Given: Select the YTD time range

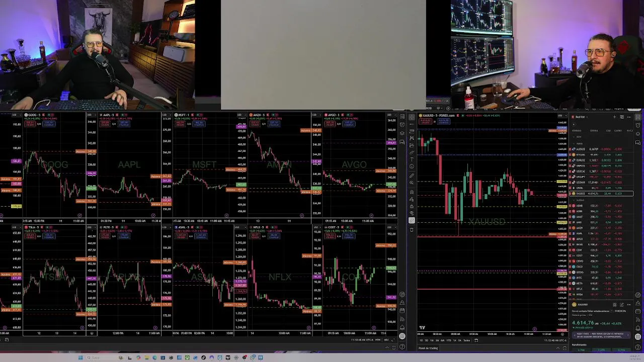Looking at the screenshot, I should 449,340.
